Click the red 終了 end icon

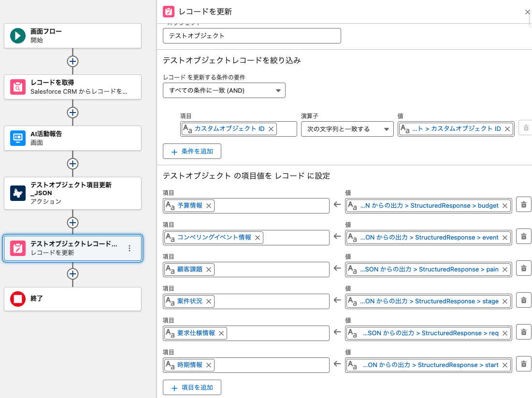click(x=18, y=299)
